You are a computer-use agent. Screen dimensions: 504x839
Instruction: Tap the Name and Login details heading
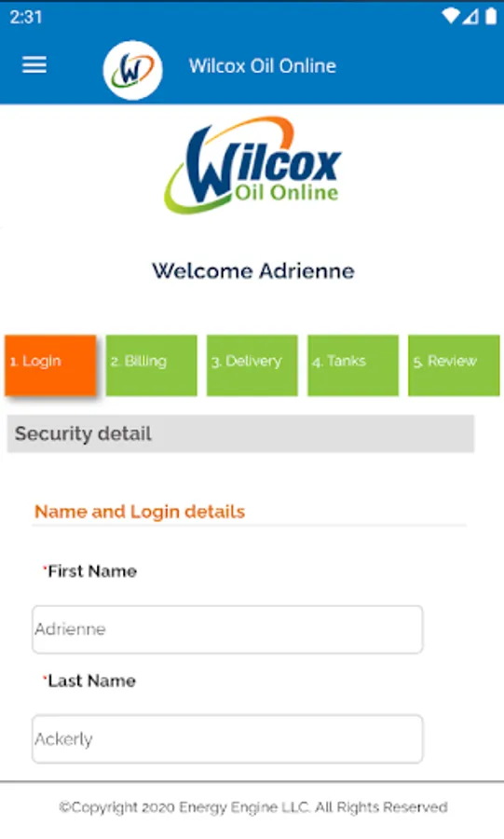click(140, 512)
